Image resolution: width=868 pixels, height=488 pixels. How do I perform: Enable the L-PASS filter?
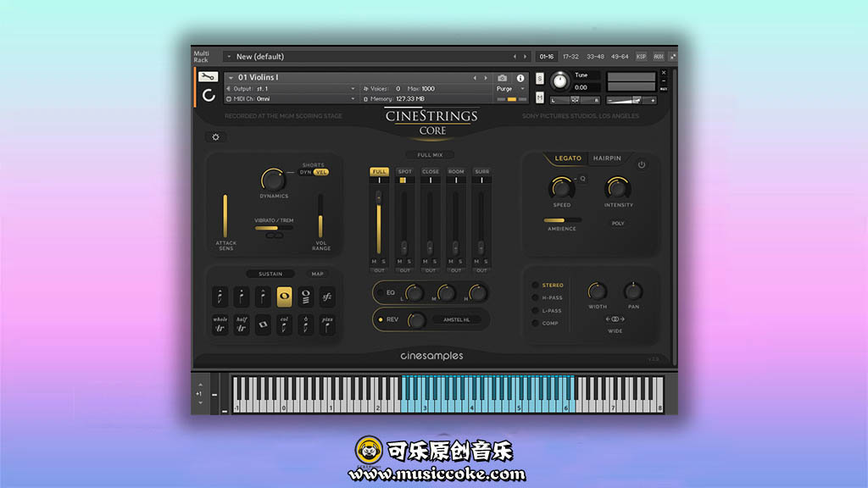tap(536, 310)
